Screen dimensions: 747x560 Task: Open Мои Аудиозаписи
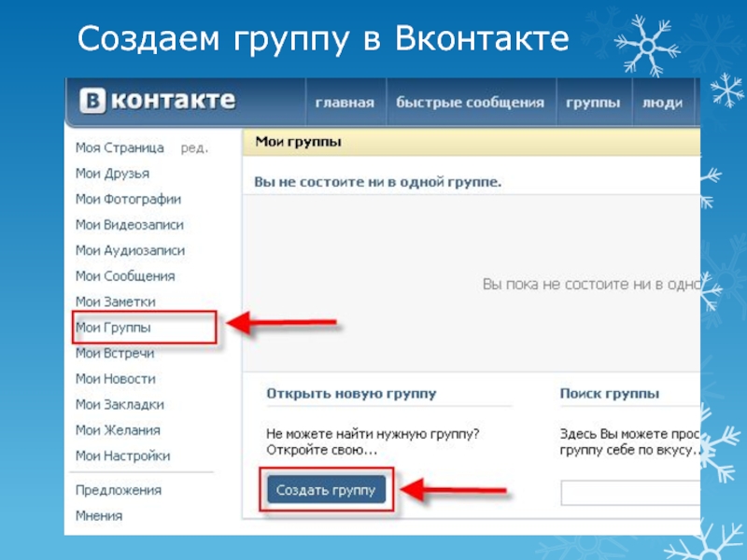coord(130,250)
